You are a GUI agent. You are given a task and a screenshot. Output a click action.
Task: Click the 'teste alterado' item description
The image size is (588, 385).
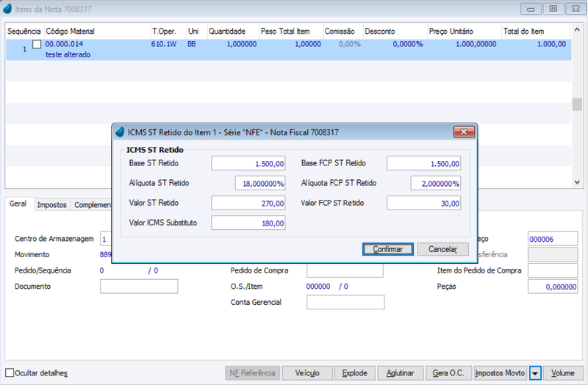(68, 54)
